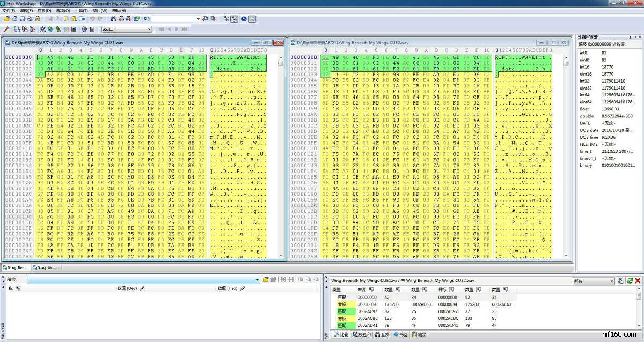Click the left hex editor vertical scrollbar
This screenshot has height=342, width=644.
coord(281,161)
